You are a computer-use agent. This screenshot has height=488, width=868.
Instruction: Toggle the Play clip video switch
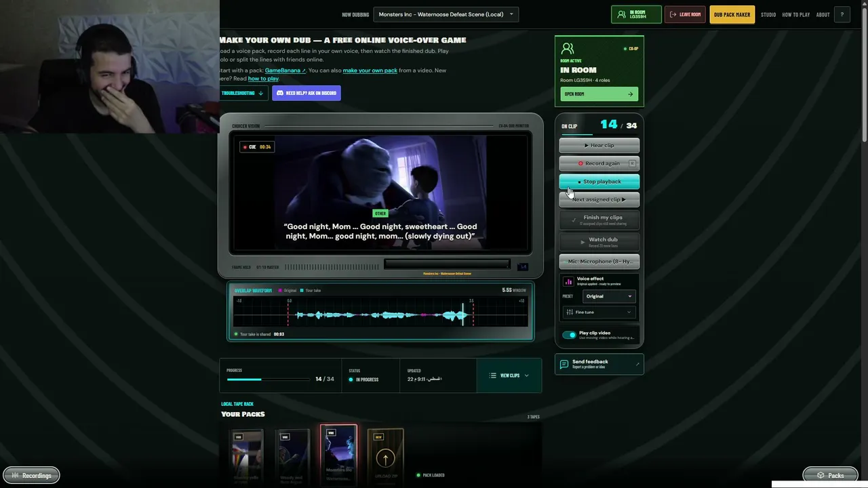click(569, 335)
